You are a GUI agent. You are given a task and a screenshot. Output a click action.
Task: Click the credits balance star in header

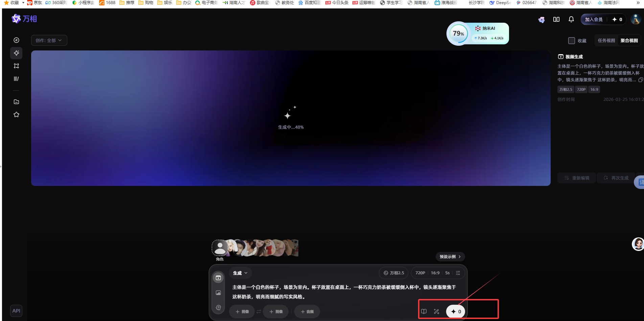(x=617, y=20)
